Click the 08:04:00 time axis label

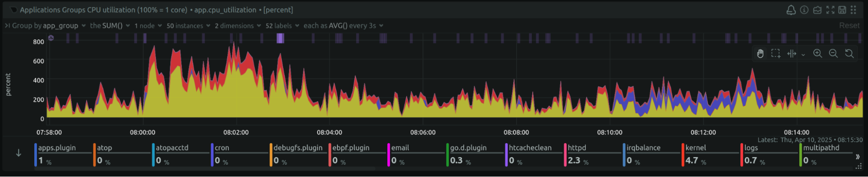[x=329, y=132]
